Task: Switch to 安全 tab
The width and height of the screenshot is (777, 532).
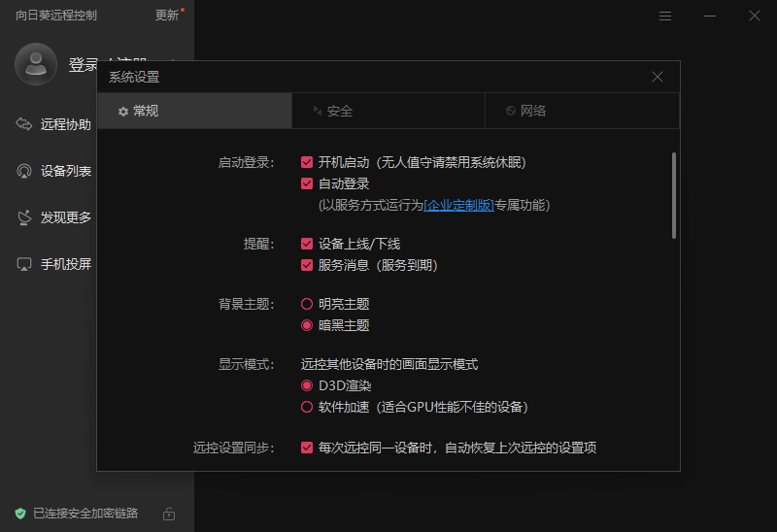Action: [388, 111]
